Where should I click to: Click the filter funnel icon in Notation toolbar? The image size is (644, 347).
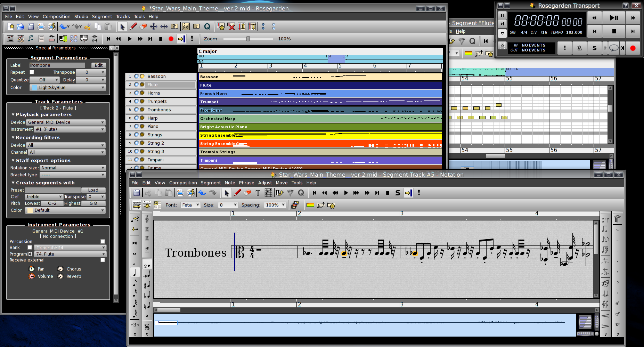pos(291,193)
